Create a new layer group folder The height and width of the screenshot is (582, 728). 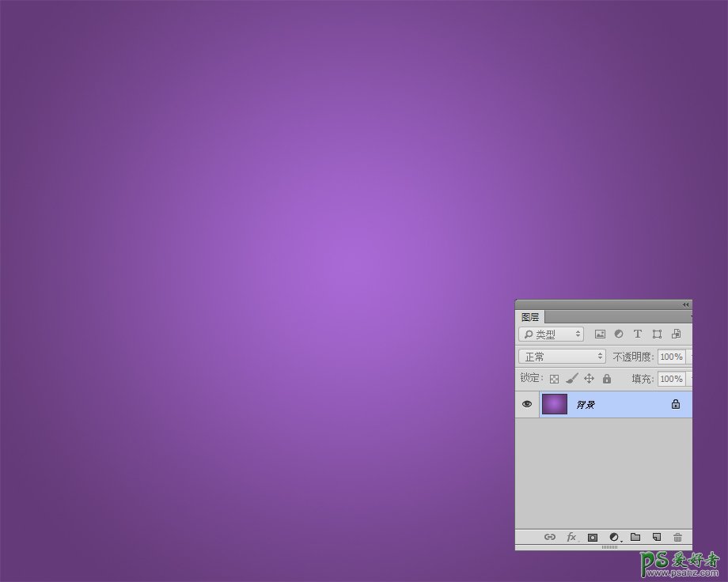[x=635, y=537]
